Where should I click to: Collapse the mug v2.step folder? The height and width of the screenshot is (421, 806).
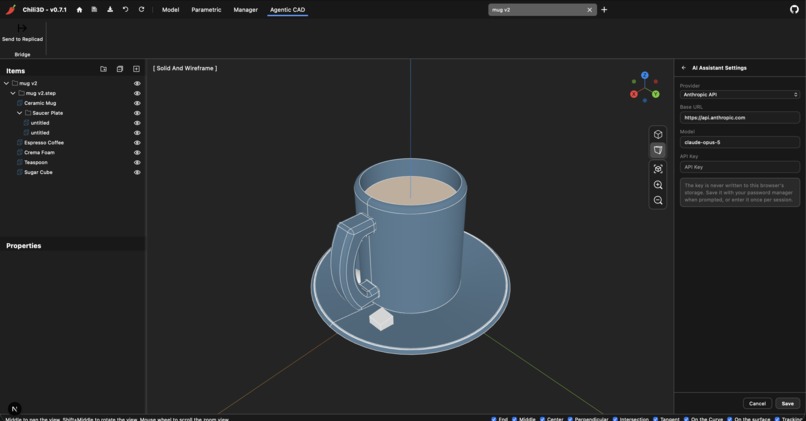point(13,93)
